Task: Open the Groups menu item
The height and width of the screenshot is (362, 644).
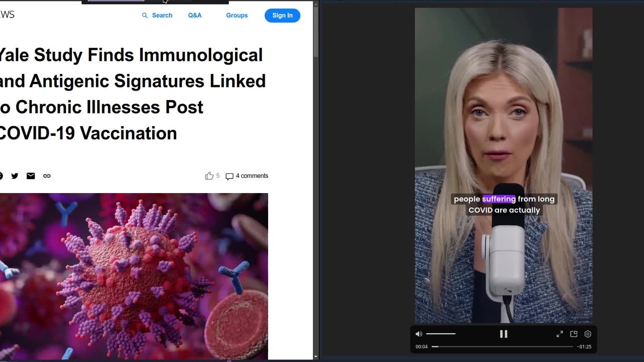Action: pos(237,16)
